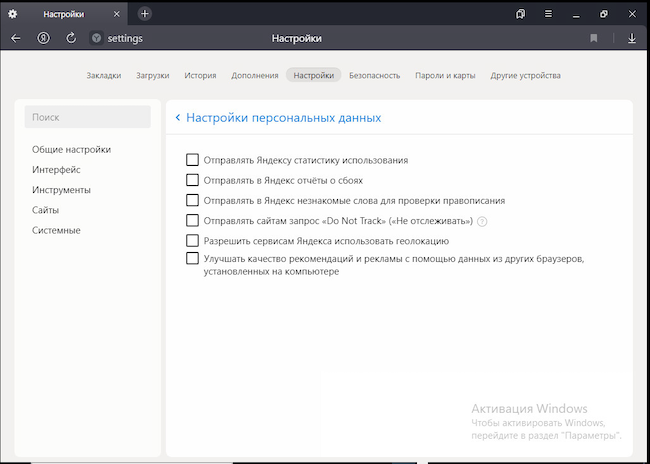650x464 pixels.
Task: Open the Пароли и карты tab
Action: coord(448,75)
